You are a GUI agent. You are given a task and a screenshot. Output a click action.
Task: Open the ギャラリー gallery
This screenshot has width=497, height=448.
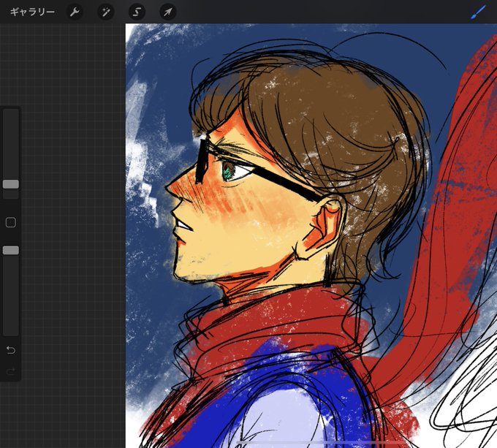click(32, 12)
